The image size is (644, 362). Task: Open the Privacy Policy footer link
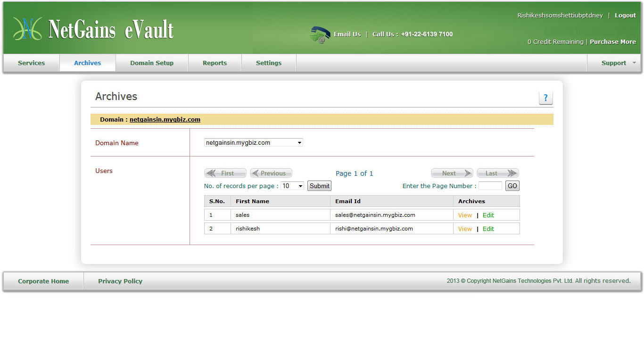click(x=120, y=281)
